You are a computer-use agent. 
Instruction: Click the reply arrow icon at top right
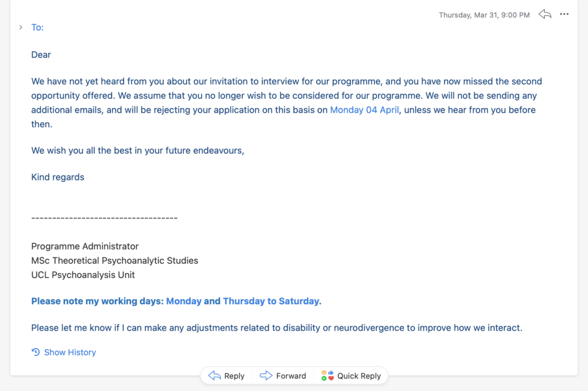tap(545, 14)
